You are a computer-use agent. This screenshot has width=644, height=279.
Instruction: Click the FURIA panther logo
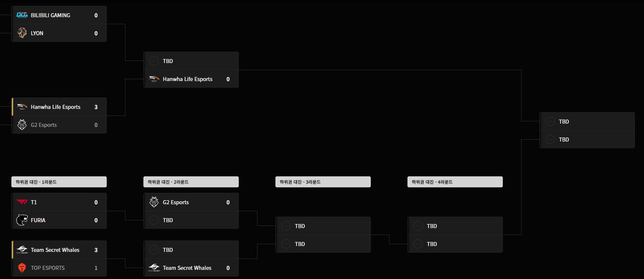tap(22, 220)
